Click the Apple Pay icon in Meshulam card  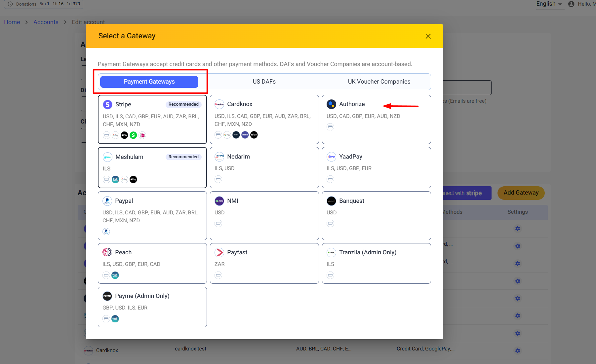[x=133, y=179]
